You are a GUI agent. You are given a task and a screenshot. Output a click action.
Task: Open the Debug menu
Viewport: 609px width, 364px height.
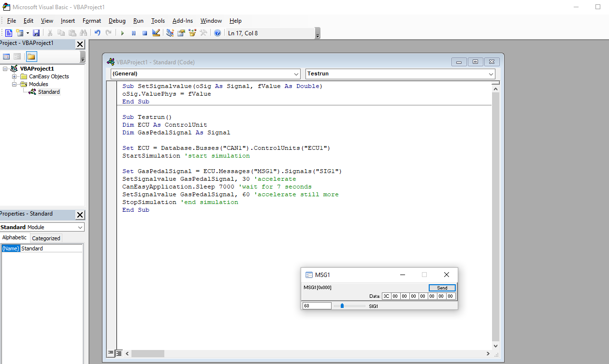point(117,21)
